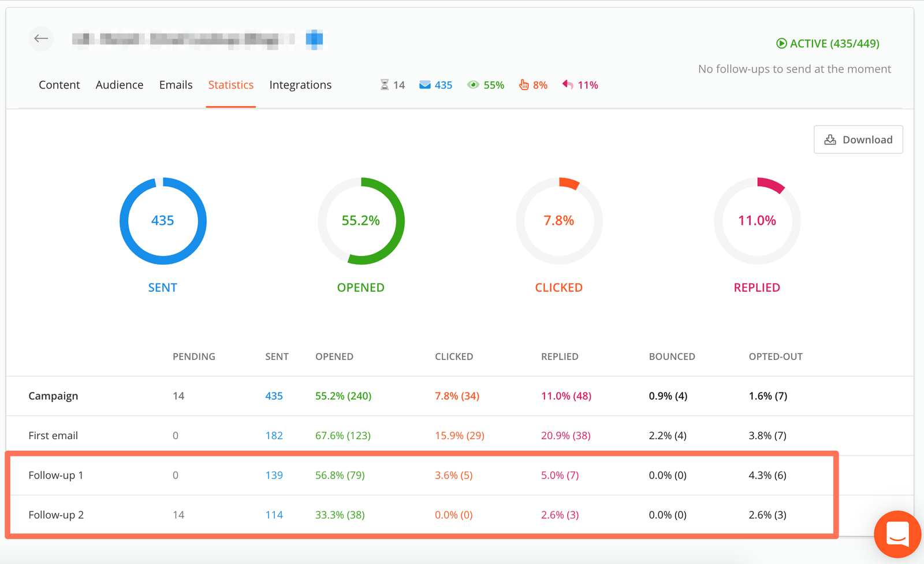Select the Integrations tab
Viewport: 924px width, 564px height.
300,85
